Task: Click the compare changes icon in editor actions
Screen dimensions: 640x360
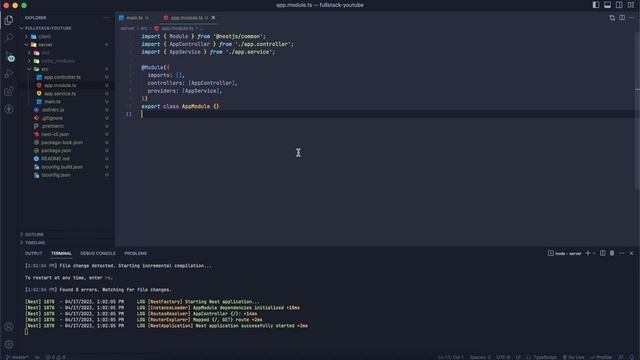Action: pyautogui.click(x=612, y=18)
